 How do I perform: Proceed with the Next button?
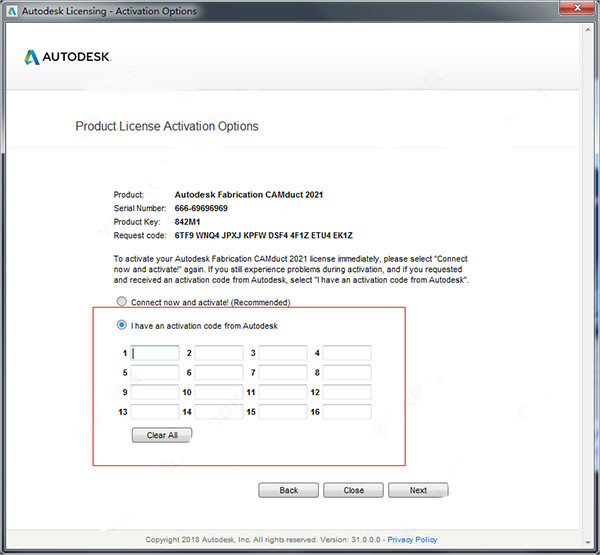[418, 490]
